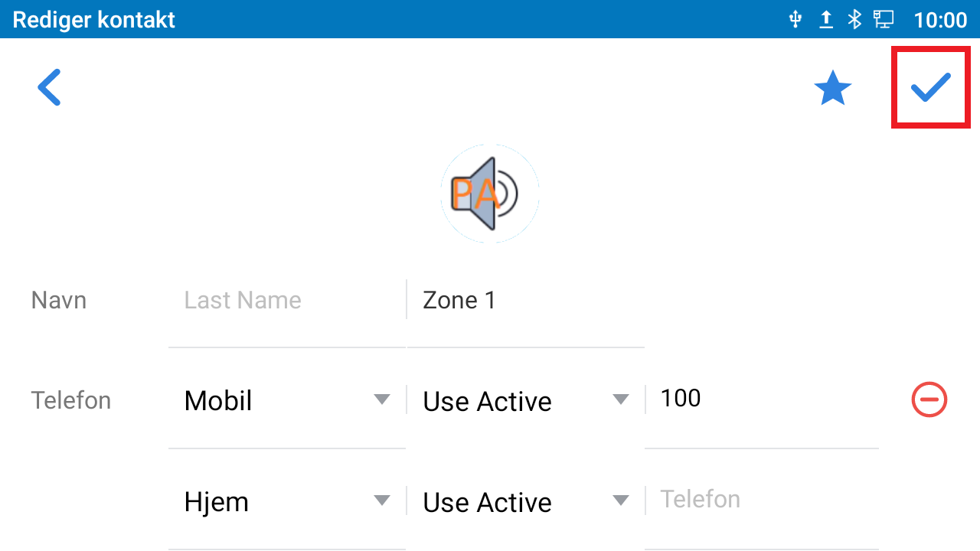The width and height of the screenshot is (980, 551).
Task: Click the phone number field containing 100
Action: coord(761,399)
